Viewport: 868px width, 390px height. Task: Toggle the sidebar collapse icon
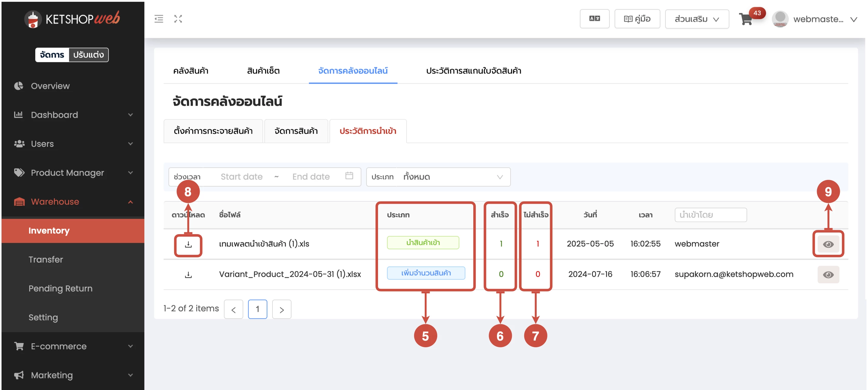[x=159, y=19]
